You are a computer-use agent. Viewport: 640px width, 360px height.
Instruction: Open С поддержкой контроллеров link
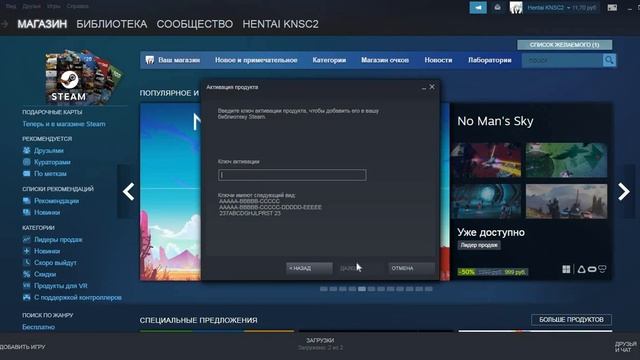(78, 297)
